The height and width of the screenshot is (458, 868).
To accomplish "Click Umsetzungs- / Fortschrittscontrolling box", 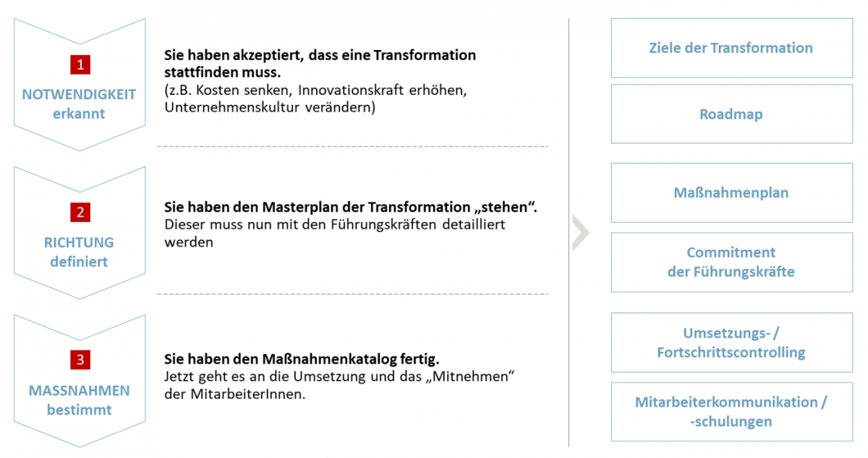I will [732, 343].
